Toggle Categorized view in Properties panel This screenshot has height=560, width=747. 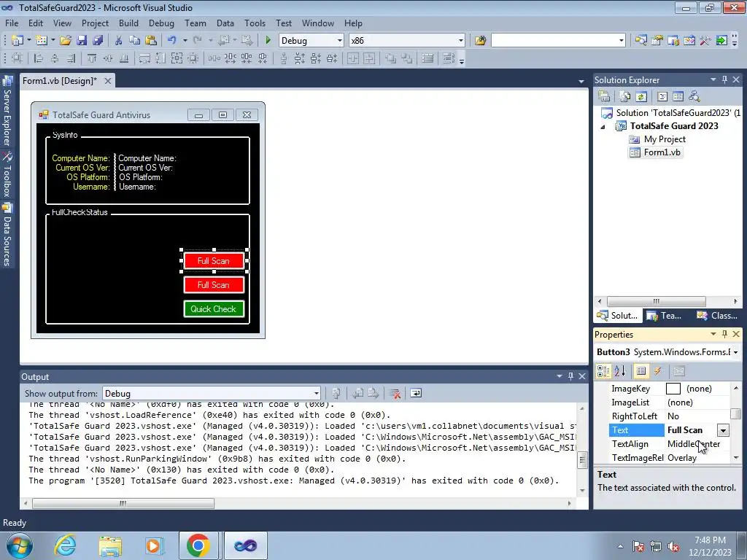coord(603,371)
